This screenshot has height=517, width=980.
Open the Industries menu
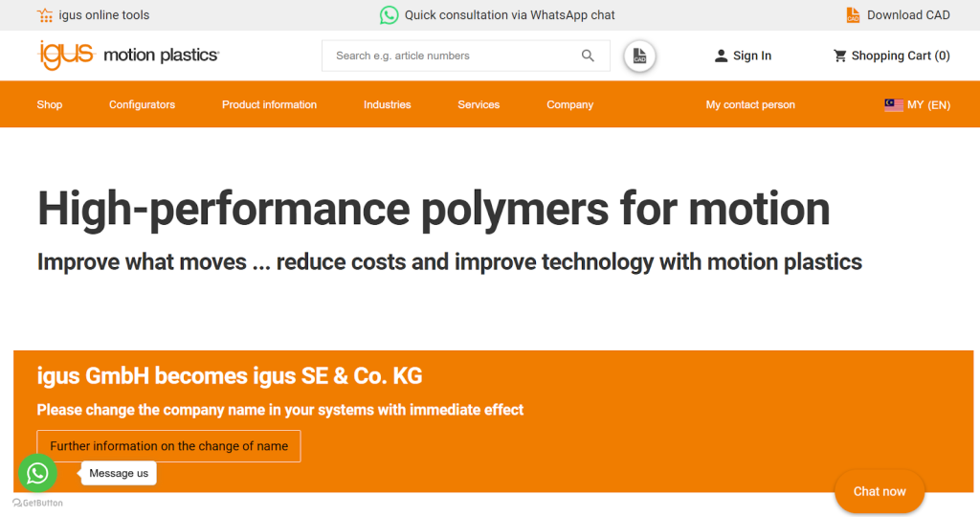pyautogui.click(x=387, y=104)
